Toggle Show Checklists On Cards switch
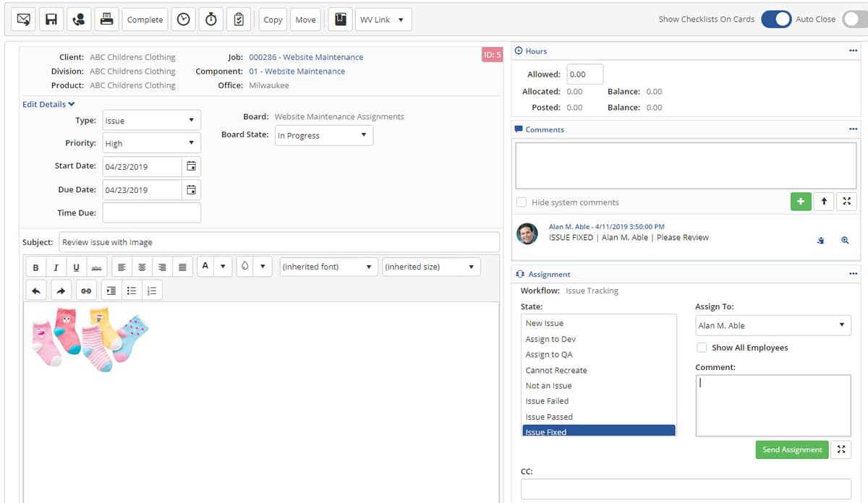This screenshot has width=868, height=503. tap(776, 20)
